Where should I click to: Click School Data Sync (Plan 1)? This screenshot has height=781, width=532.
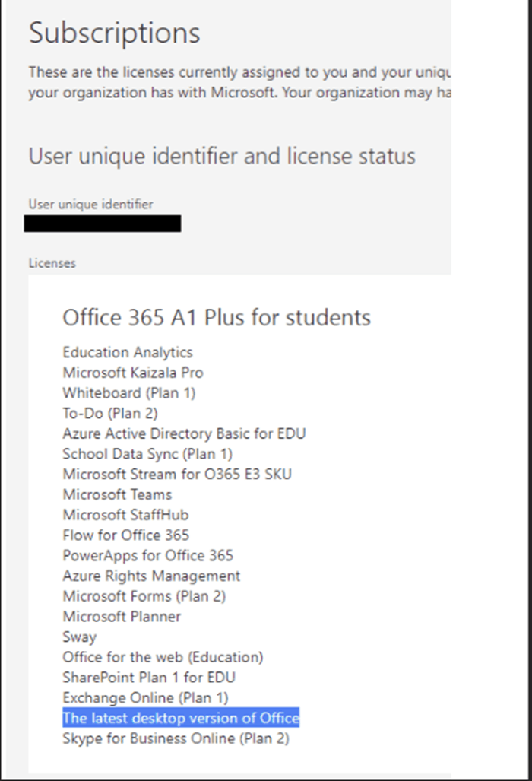(147, 454)
